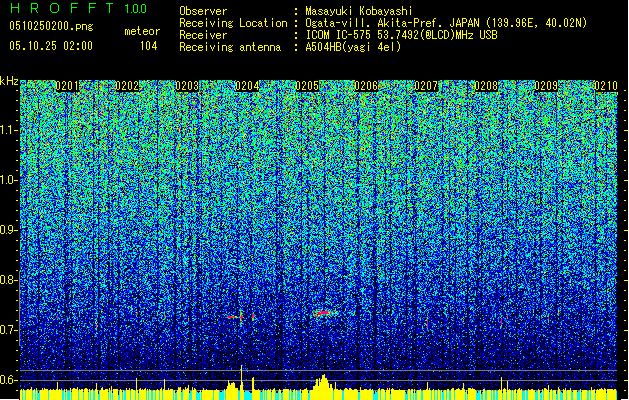Click the 0.6 kHz axis label
The width and height of the screenshot is (629, 400).
point(8,380)
